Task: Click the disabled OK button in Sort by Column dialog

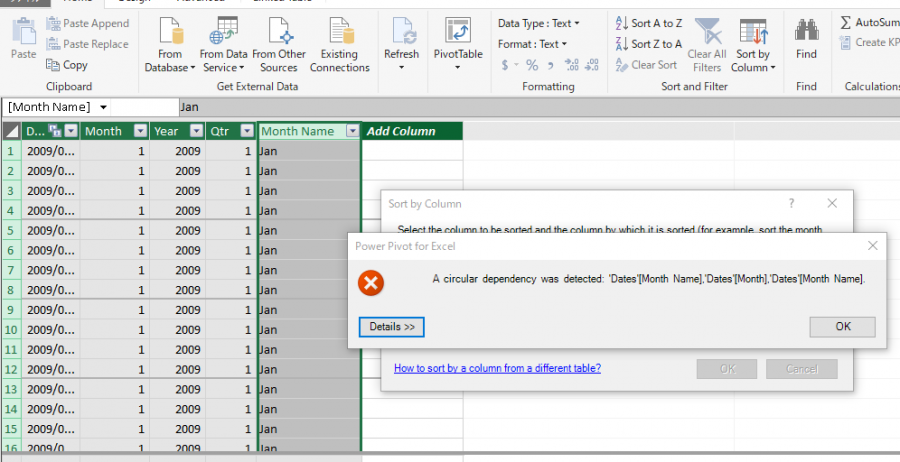Action: pos(727,369)
